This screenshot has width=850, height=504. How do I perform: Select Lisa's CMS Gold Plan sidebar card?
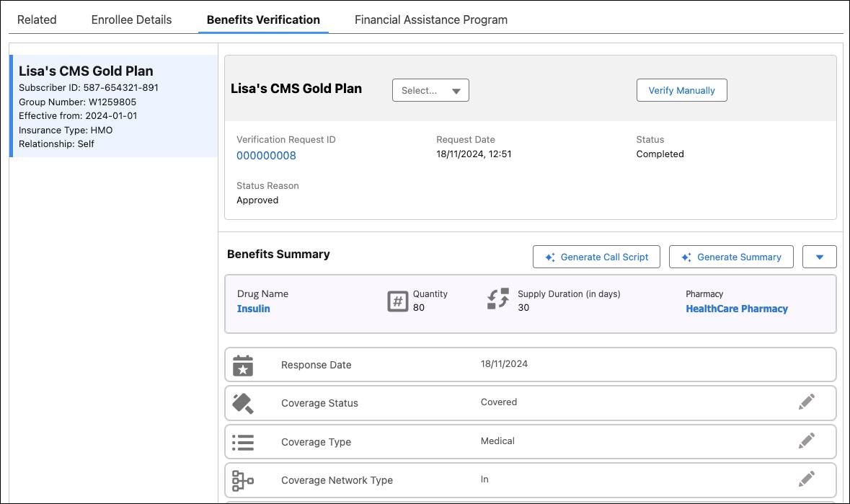114,106
